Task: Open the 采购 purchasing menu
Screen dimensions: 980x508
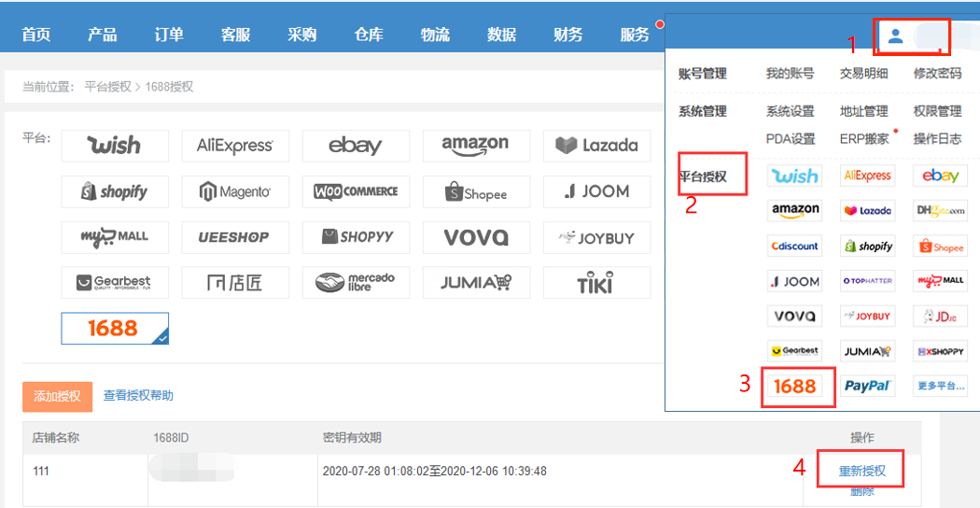Action: click(x=301, y=35)
